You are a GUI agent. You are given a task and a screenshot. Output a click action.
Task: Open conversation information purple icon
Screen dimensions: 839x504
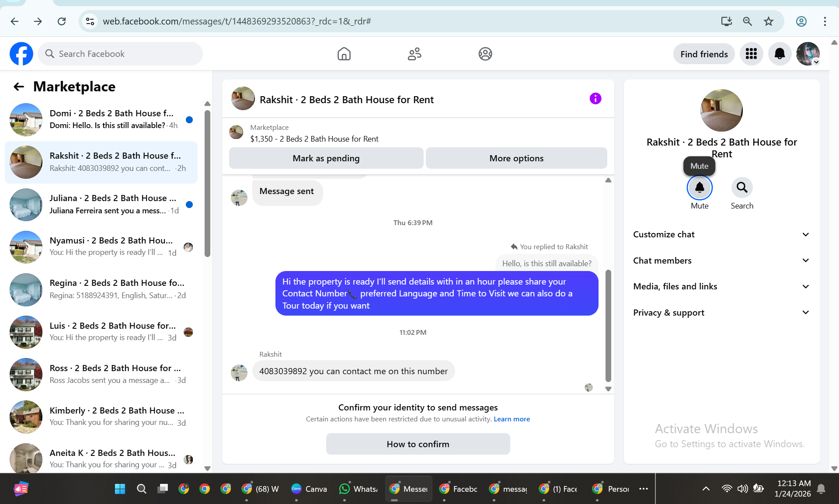pos(595,99)
